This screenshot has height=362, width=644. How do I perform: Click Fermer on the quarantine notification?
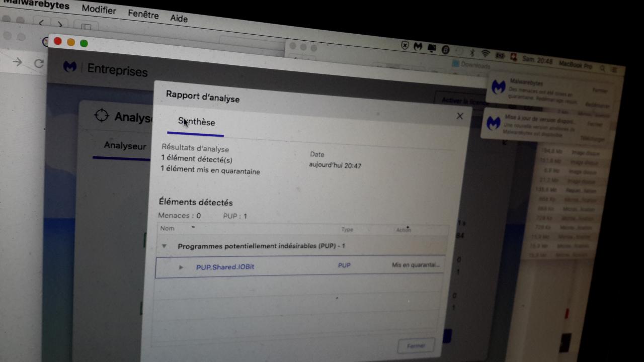point(599,91)
